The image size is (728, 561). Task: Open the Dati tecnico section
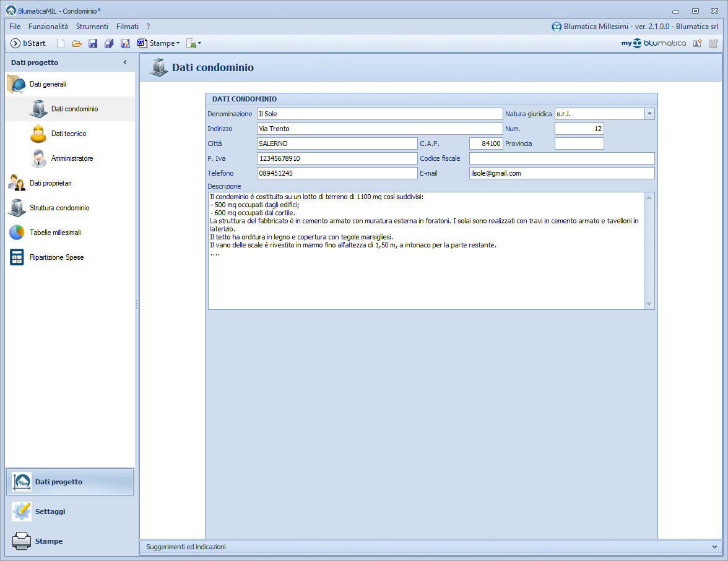(x=69, y=134)
